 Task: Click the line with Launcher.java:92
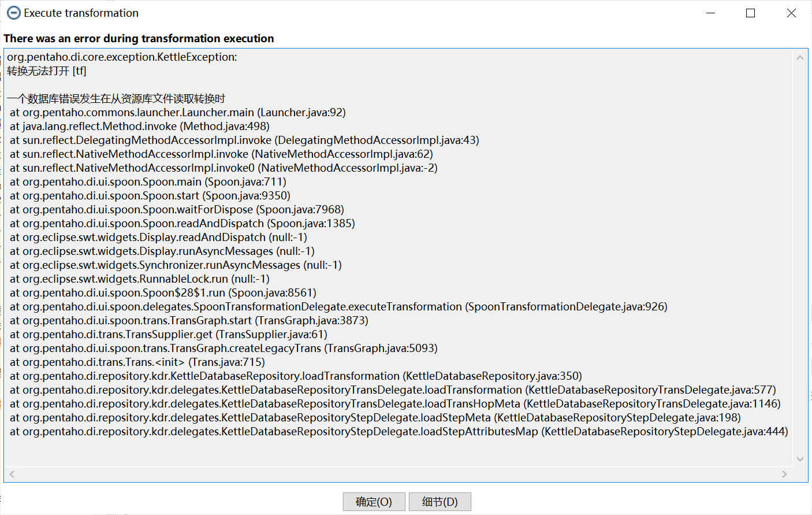tap(178, 113)
